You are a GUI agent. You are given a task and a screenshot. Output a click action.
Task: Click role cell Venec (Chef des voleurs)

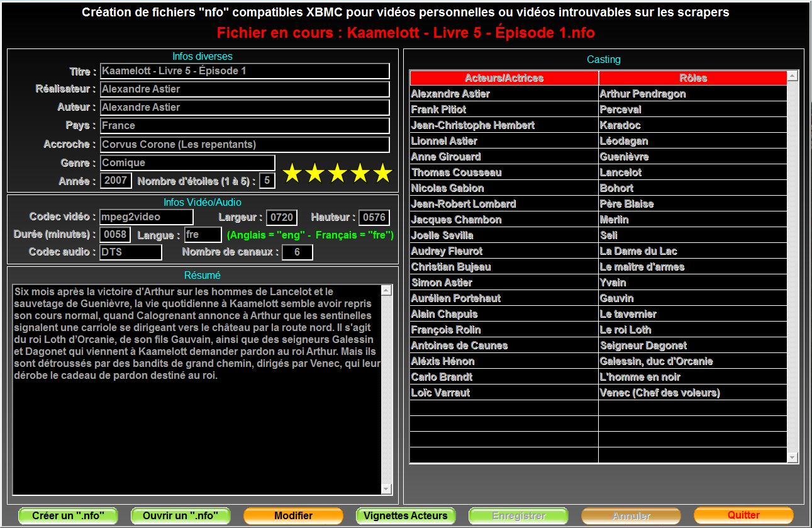pyautogui.click(x=693, y=393)
